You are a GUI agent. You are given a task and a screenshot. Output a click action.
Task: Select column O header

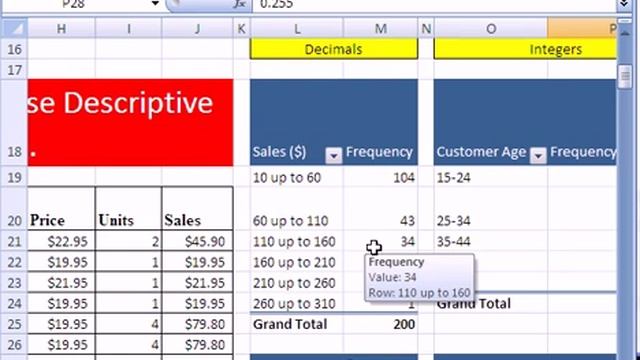491,29
